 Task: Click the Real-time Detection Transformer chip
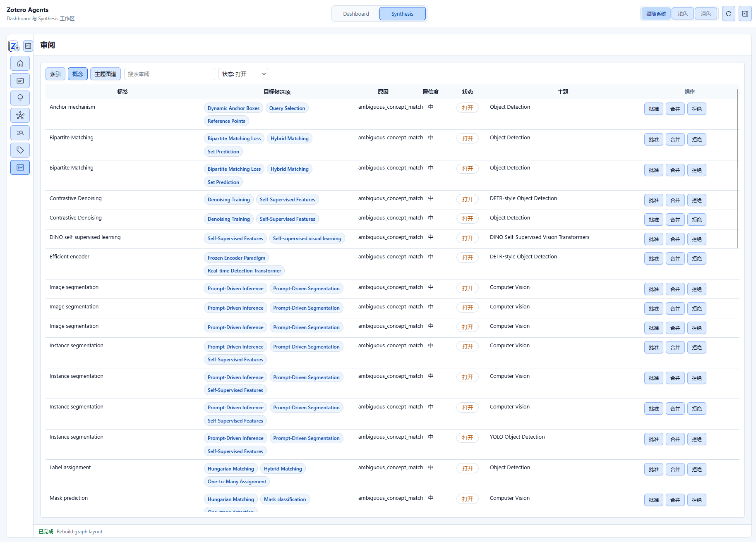point(244,271)
